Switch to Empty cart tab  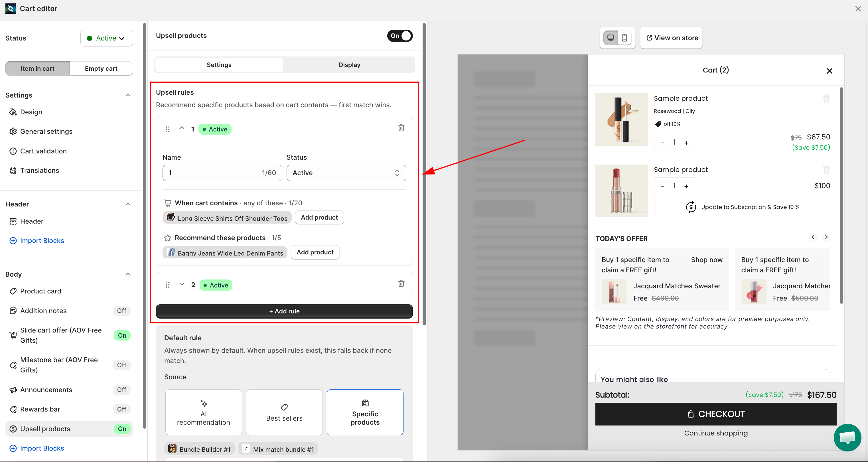[101, 68]
